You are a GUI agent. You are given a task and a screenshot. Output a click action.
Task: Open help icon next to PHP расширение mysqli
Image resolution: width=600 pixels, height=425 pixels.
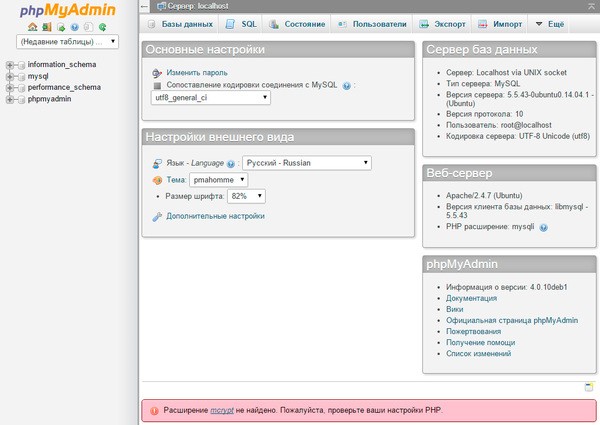[x=543, y=228]
